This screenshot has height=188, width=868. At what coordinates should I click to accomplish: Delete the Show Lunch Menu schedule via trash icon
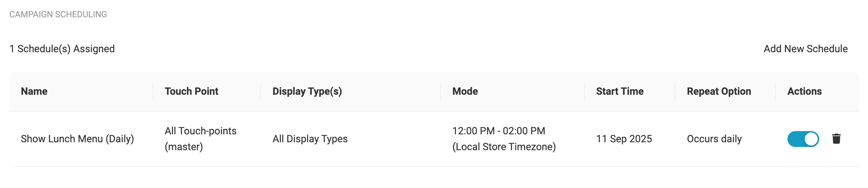click(836, 139)
